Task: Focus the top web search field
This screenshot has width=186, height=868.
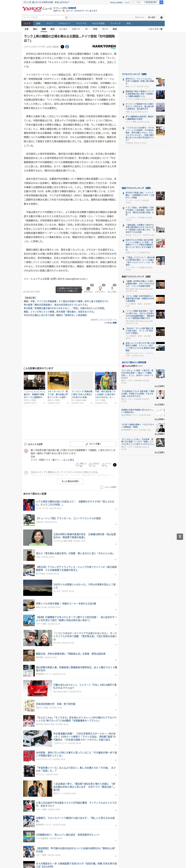Action: coord(137,2)
